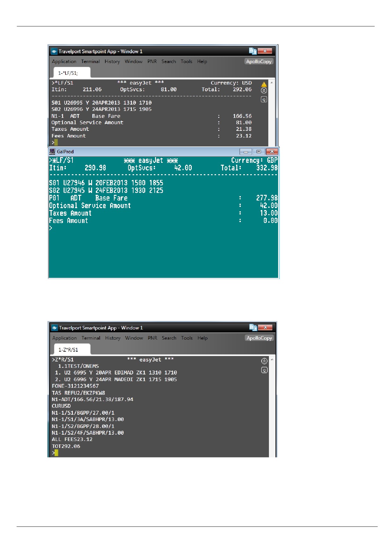This screenshot has width=392, height=555.
Task: Click '332.98' total in GalProd window
Action: click(267, 168)
